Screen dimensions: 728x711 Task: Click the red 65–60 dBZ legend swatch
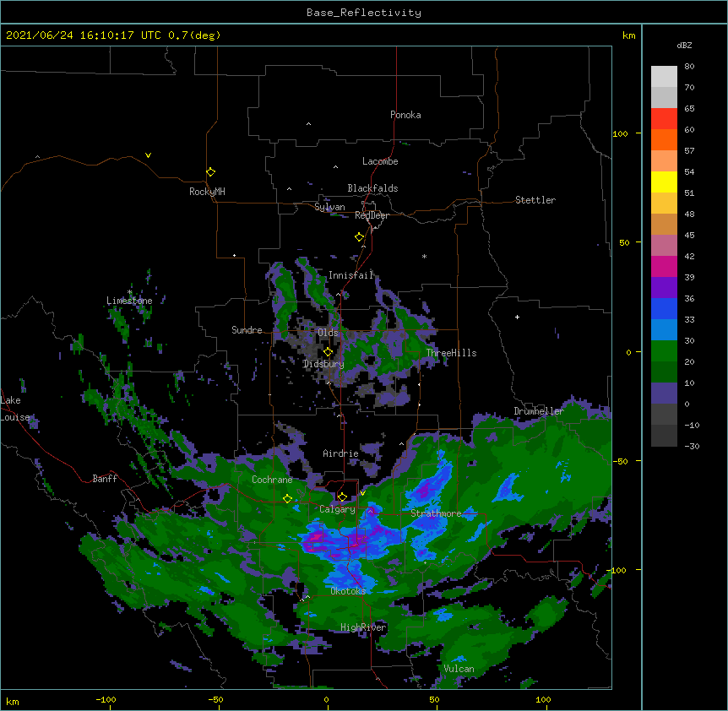click(664, 119)
